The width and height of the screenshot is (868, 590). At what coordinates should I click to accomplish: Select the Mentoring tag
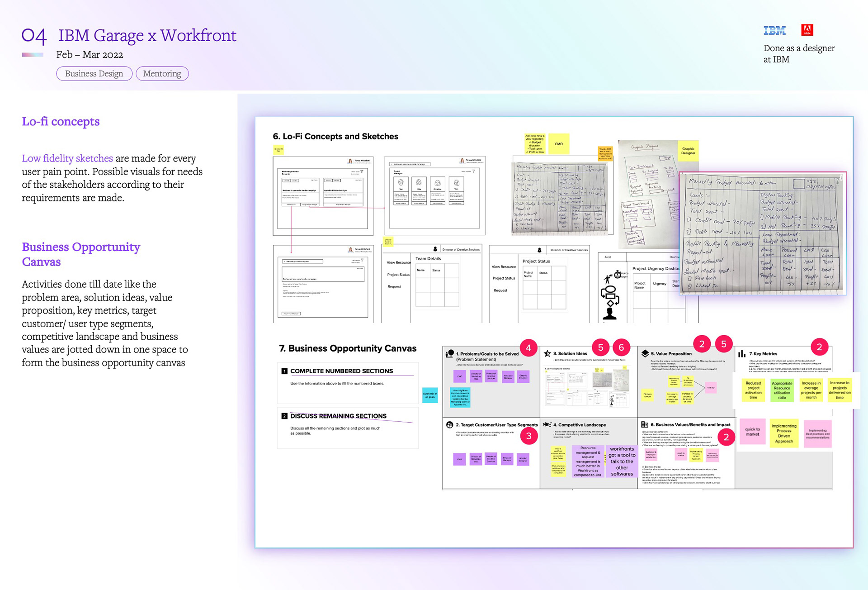162,74
